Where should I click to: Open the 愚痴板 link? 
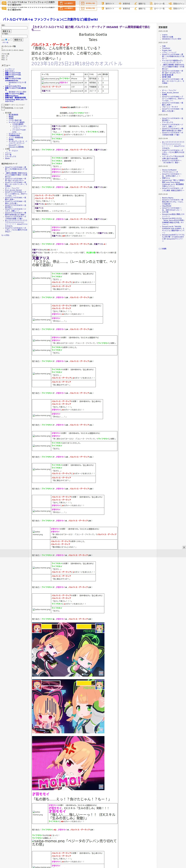[x=11, y=139]
